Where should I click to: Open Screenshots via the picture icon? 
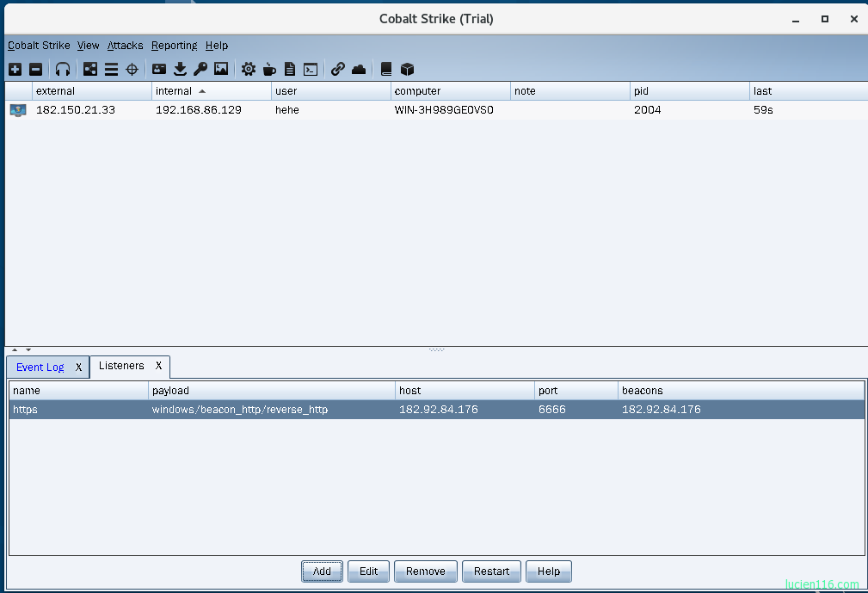pos(221,69)
